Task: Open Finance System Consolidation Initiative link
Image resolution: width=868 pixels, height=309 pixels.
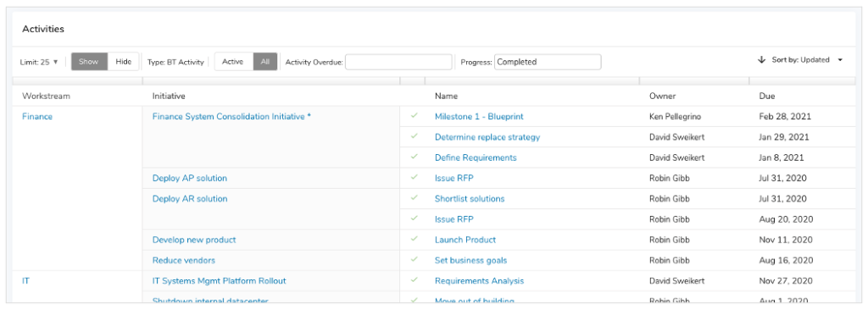Action: (231, 117)
